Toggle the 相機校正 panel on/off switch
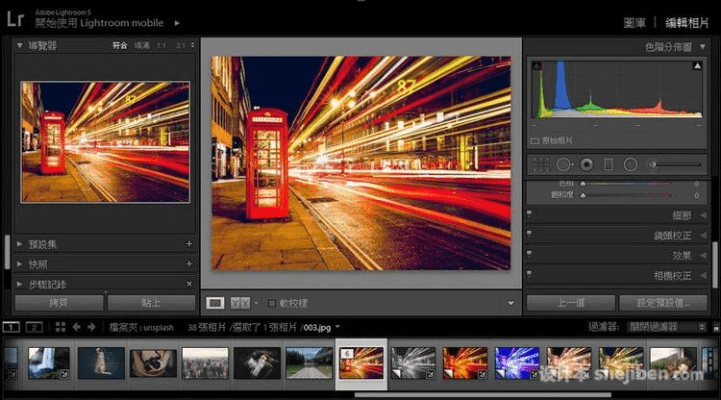This screenshot has height=400, width=721. click(529, 274)
